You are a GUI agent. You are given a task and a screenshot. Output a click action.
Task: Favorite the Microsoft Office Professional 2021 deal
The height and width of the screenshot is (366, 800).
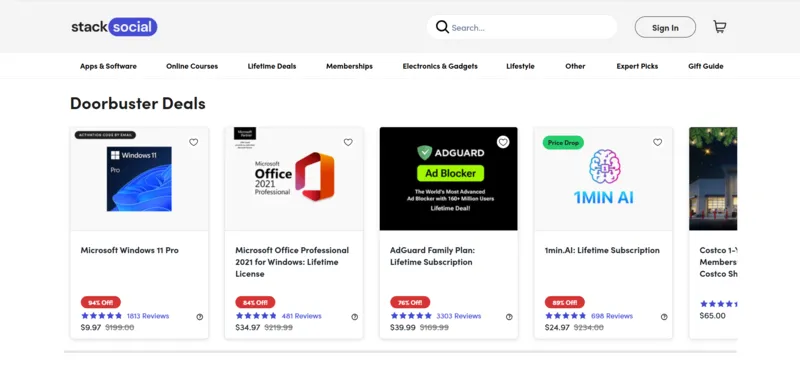point(348,142)
